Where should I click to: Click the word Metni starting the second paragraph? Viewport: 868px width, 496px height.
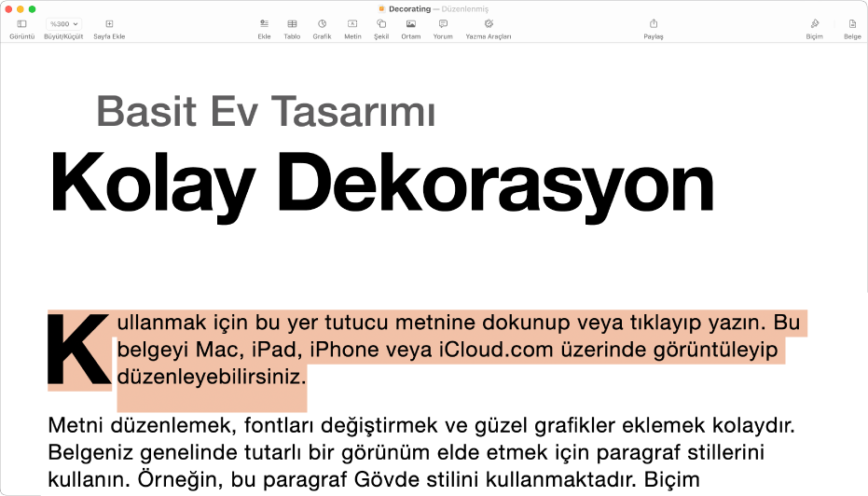click(x=76, y=426)
